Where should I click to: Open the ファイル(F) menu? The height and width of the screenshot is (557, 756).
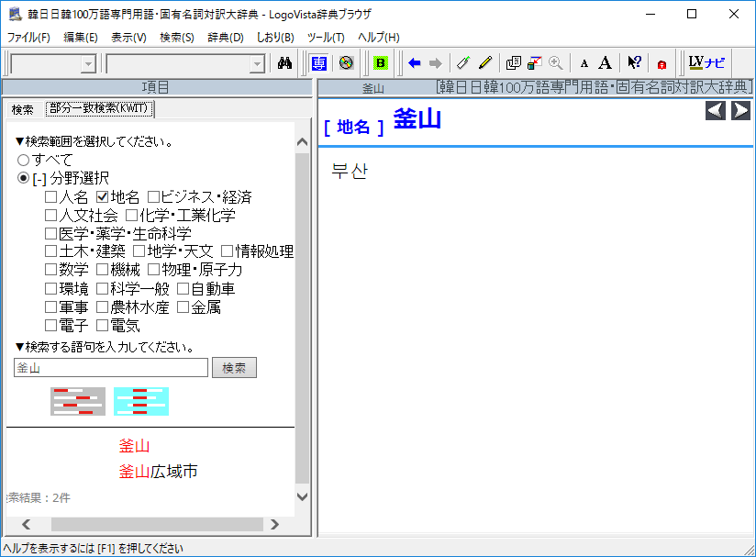coord(28,37)
